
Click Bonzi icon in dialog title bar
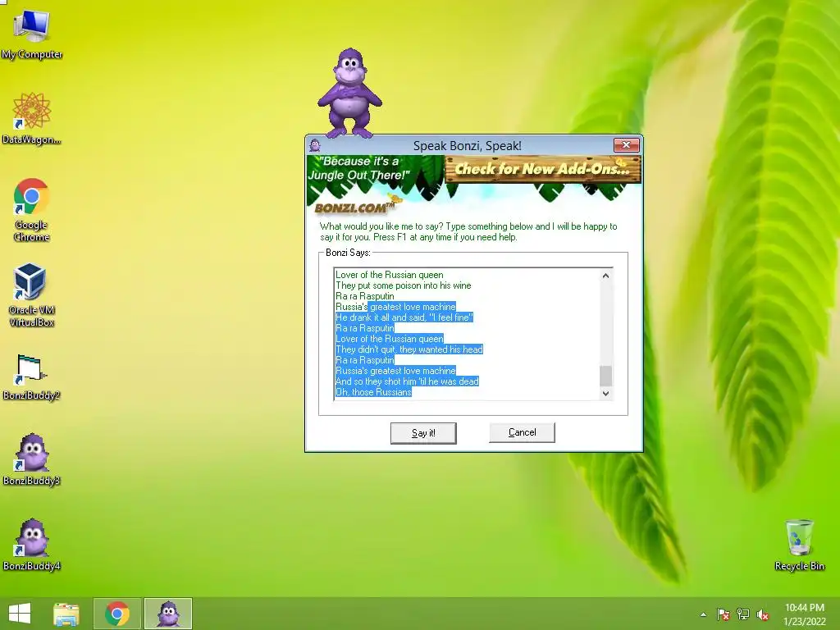point(315,145)
